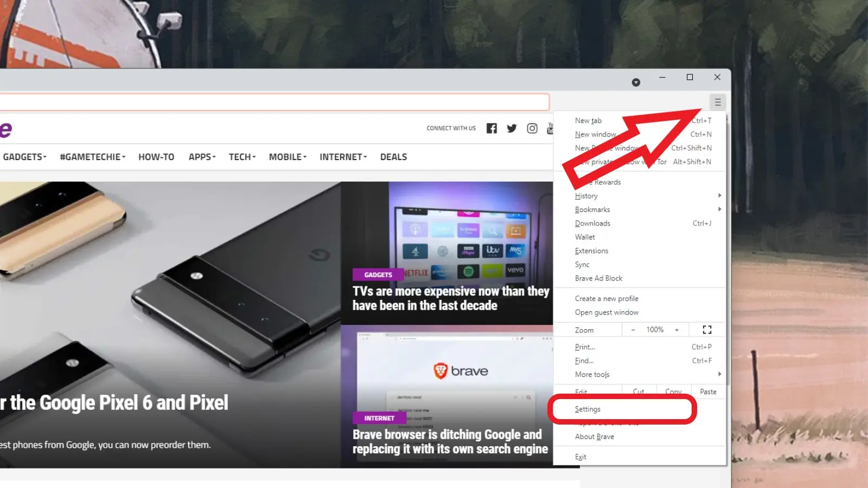Choose Create a new profile
868x488 pixels.
(640, 299)
